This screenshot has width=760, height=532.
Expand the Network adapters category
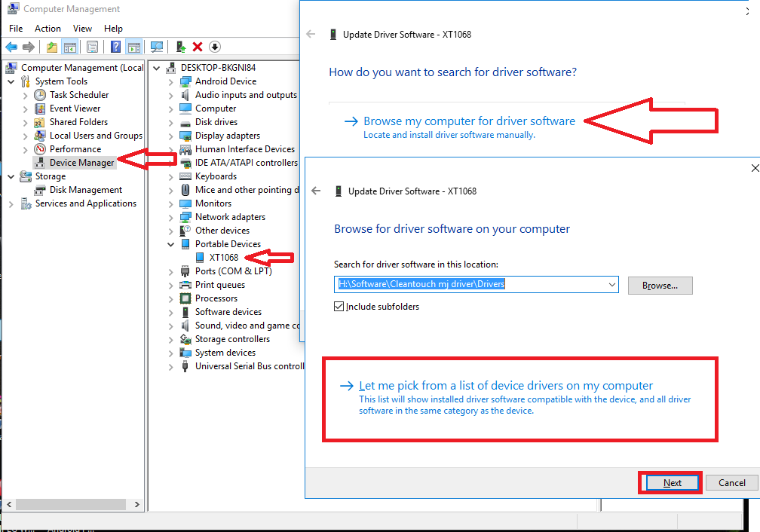pos(170,216)
